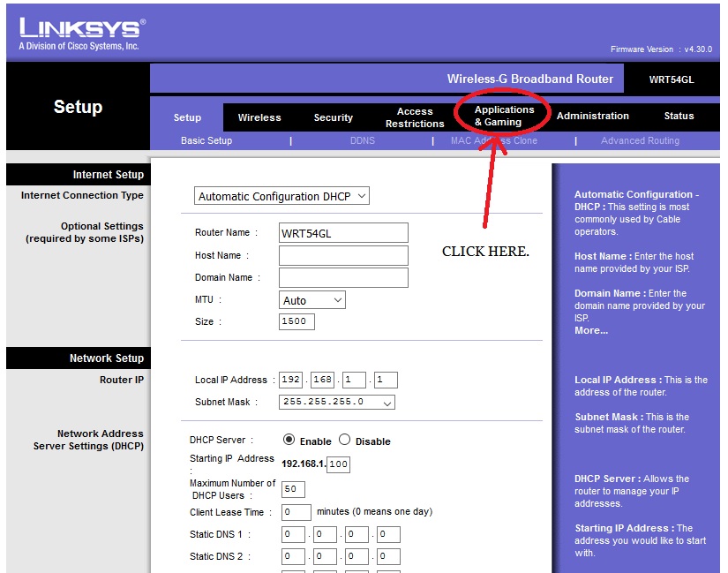This screenshot has height=573, width=728.
Task: Click the Client Lease Time field
Action: [296, 513]
